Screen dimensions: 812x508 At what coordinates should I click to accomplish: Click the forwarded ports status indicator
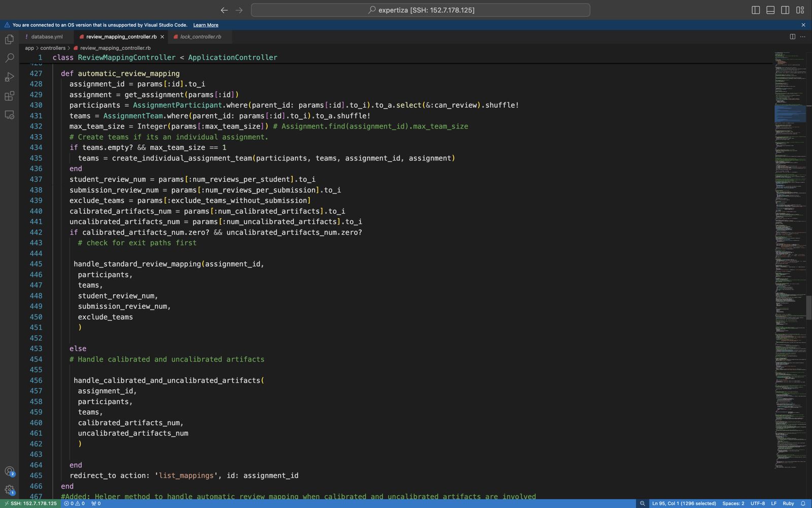96,503
